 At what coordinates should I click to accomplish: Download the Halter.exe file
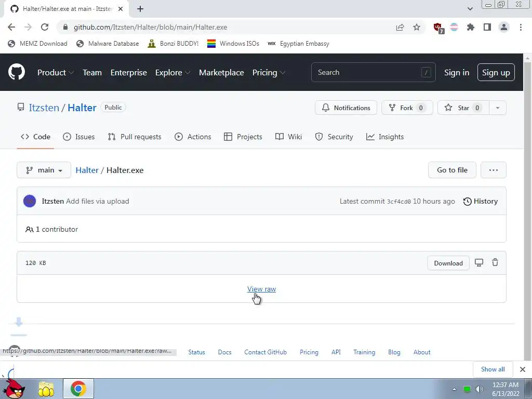pos(448,263)
